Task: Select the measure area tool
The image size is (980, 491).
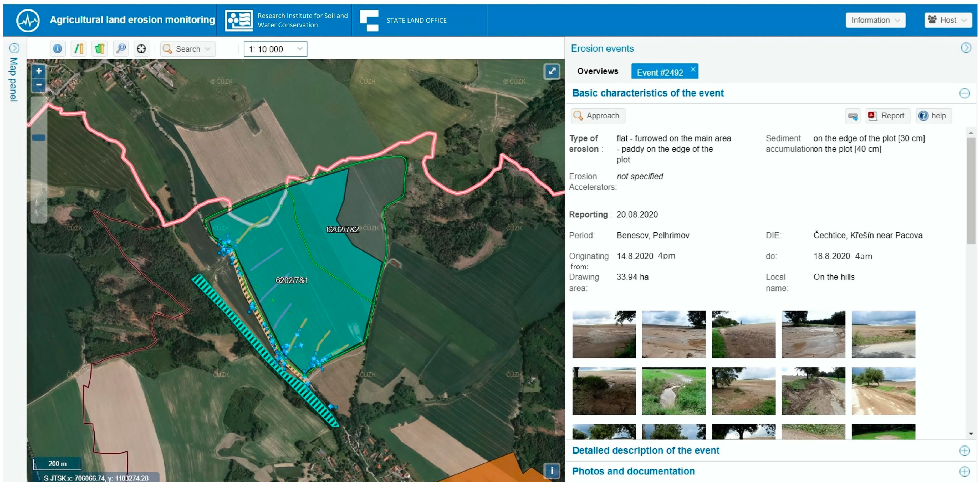Action: click(100, 49)
